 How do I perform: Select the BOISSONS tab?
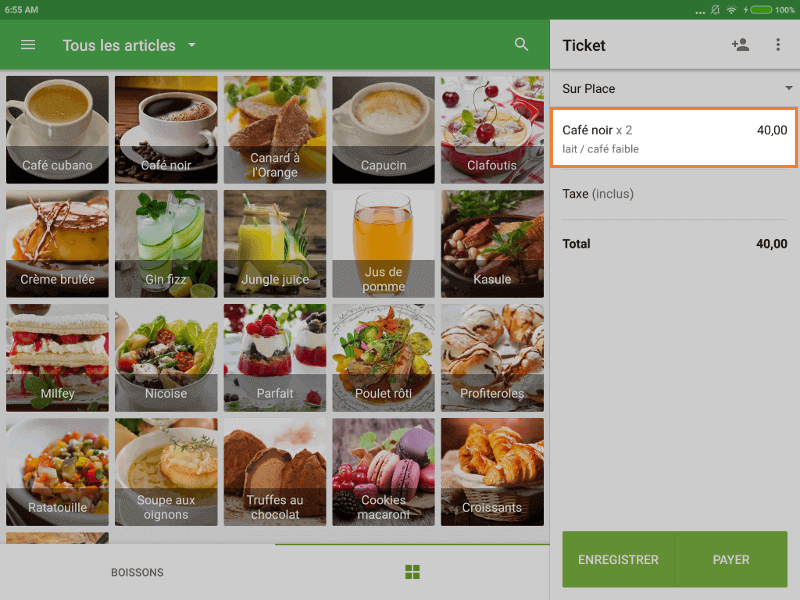point(137,573)
